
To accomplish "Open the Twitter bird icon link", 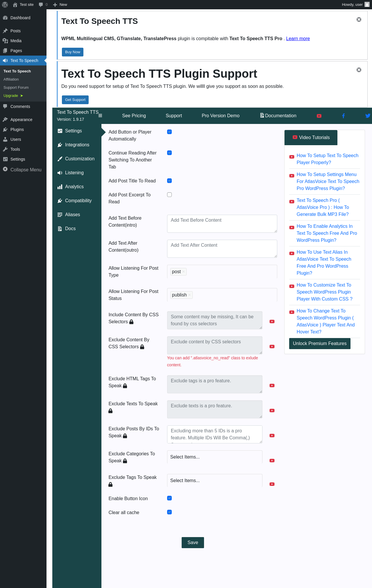I will click(x=368, y=116).
